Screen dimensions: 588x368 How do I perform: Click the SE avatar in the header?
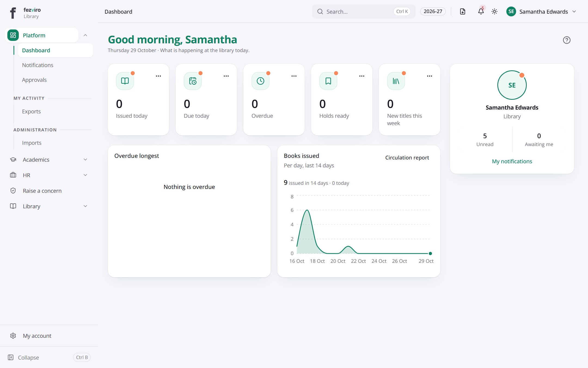[511, 11]
